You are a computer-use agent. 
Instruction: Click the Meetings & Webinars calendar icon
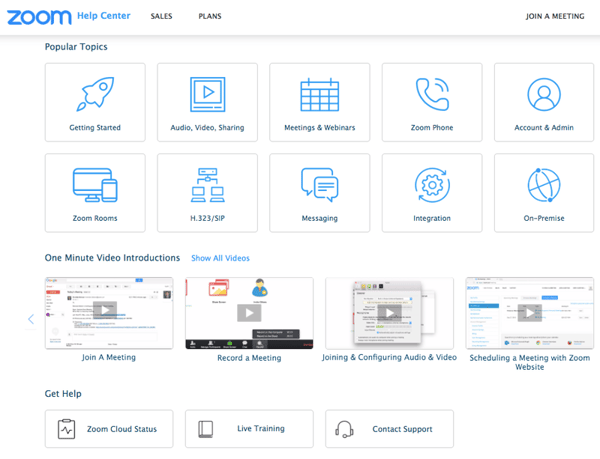click(320, 94)
